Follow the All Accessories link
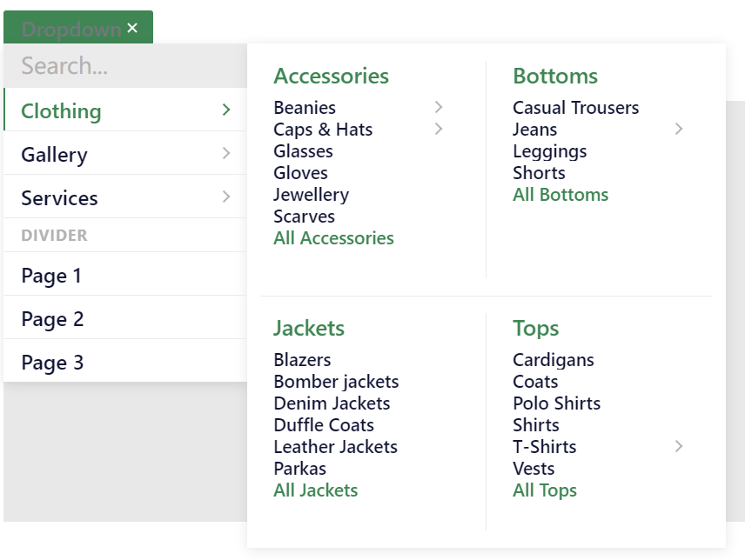Image resolution: width=745 pixels, height=560 pixels. click(333, 238)
